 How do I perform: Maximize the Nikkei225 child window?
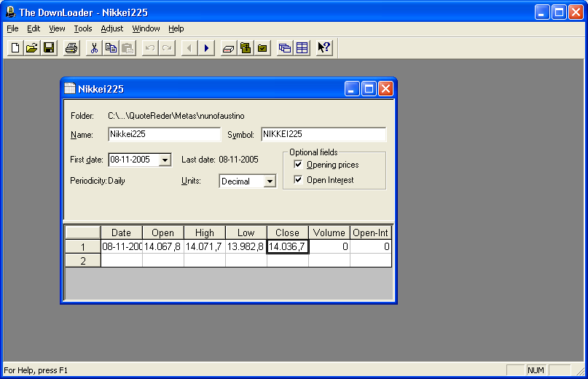pyautogui.click(x=369, y=89)
